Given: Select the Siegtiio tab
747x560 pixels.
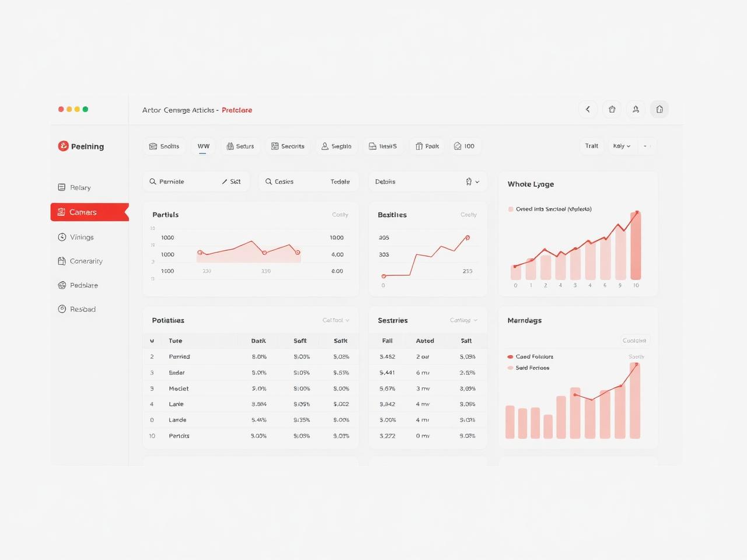Looking at the screenshot, I should (x=337, y=146).
